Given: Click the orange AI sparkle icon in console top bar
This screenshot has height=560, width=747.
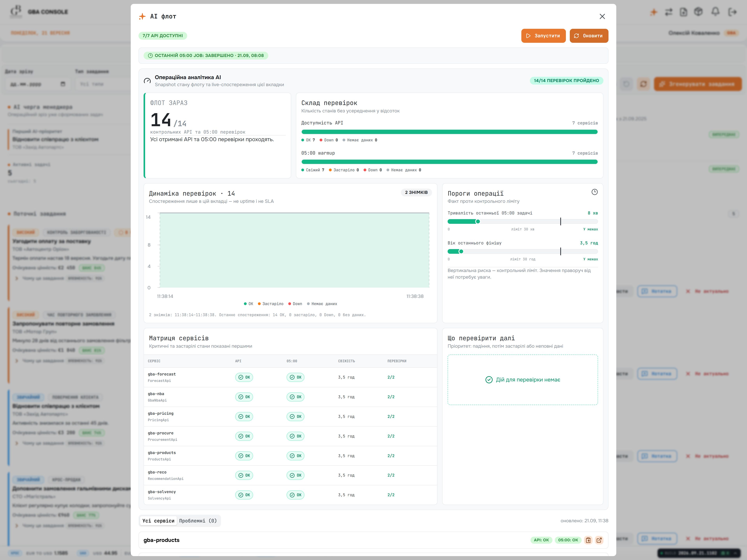Looking at the screenshot, I should (654, 12).
